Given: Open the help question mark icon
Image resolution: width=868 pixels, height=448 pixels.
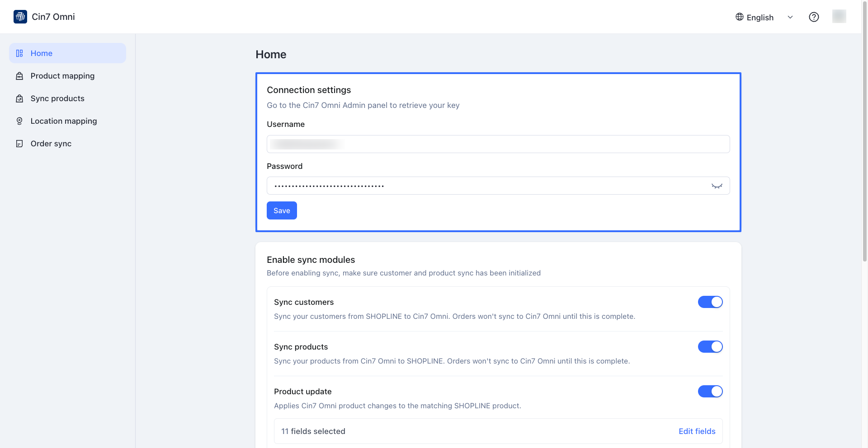Looking at the screenshot, I should pos(814,17).
